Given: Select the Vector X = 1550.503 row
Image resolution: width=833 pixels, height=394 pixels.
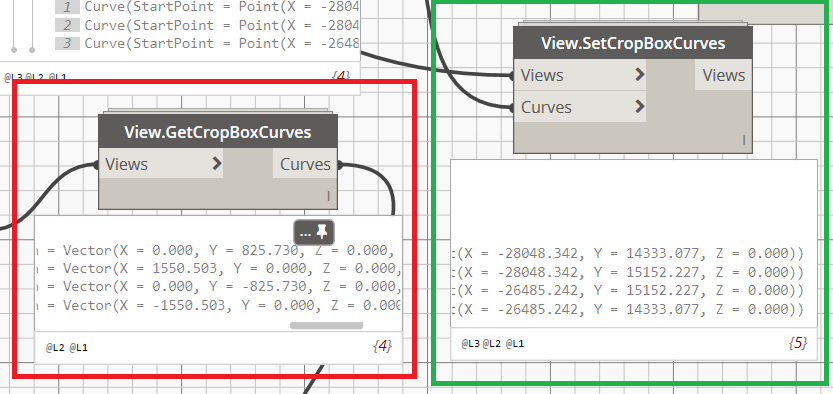Looking at the screenshot, I should [218, 269].
